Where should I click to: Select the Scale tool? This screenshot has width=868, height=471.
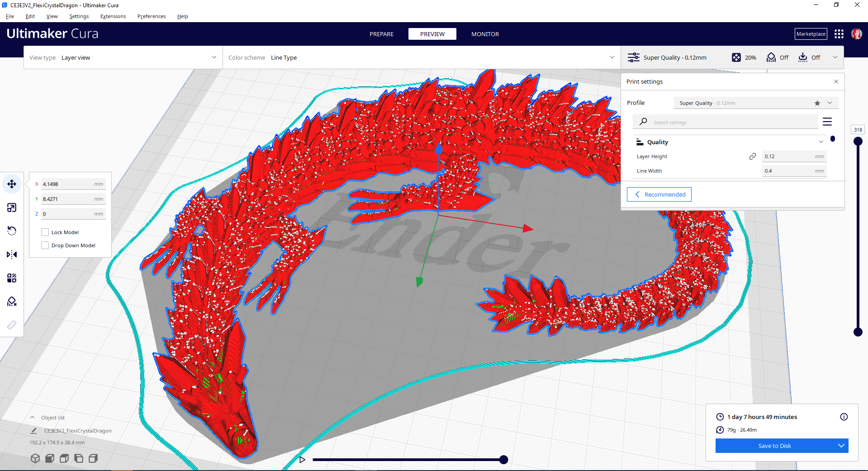coord(11,207)
